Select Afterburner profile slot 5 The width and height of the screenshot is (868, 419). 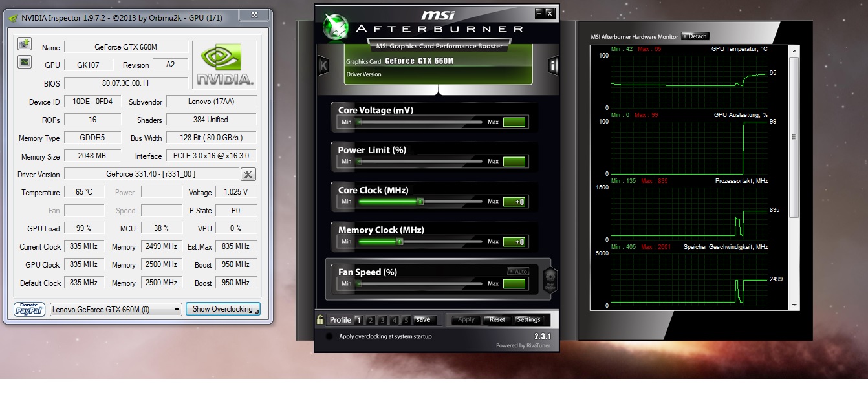406,320
